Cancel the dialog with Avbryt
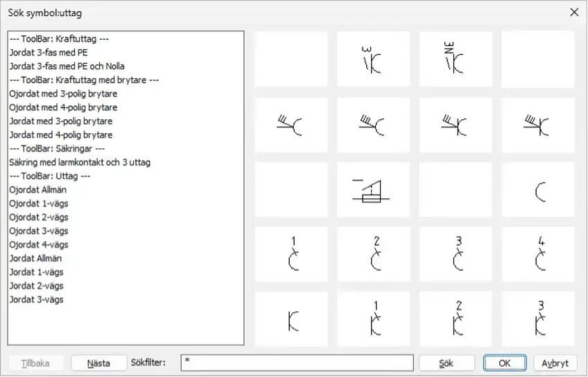 coord(555,363)
